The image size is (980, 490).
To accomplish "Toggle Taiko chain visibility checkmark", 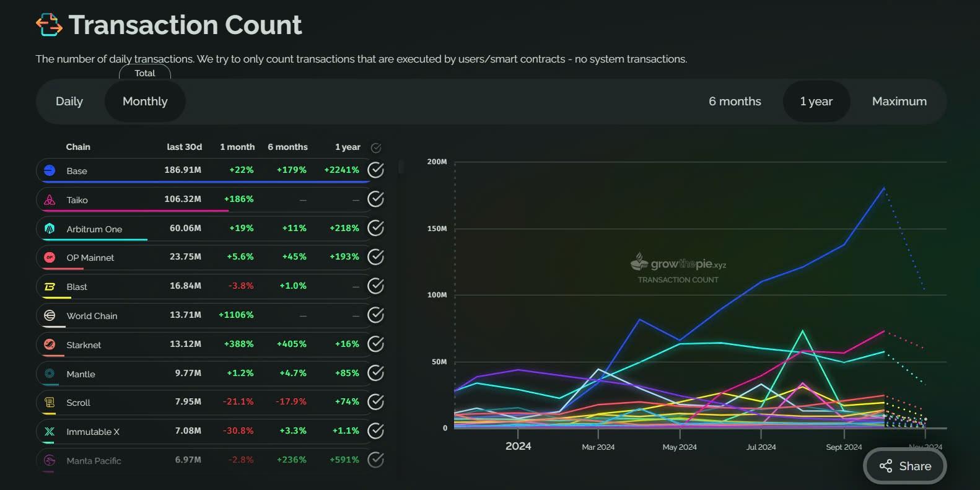I will pos(375,199).
